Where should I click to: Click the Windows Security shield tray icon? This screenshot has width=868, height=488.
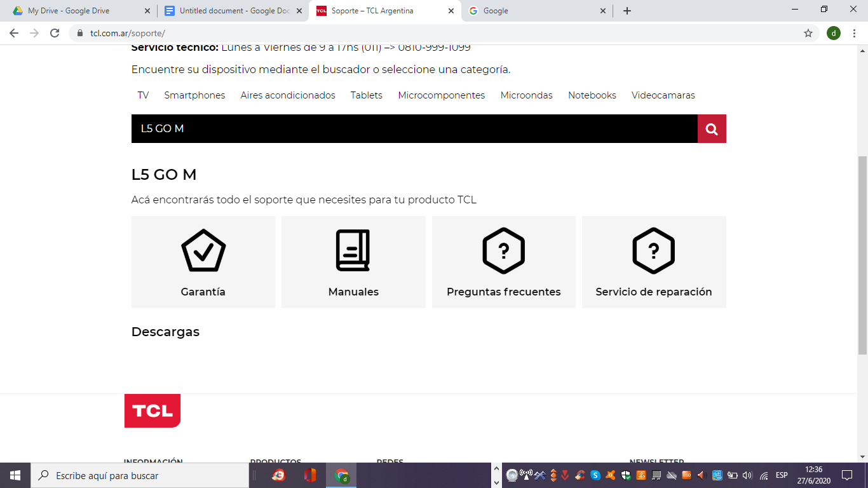pos(626,475)
